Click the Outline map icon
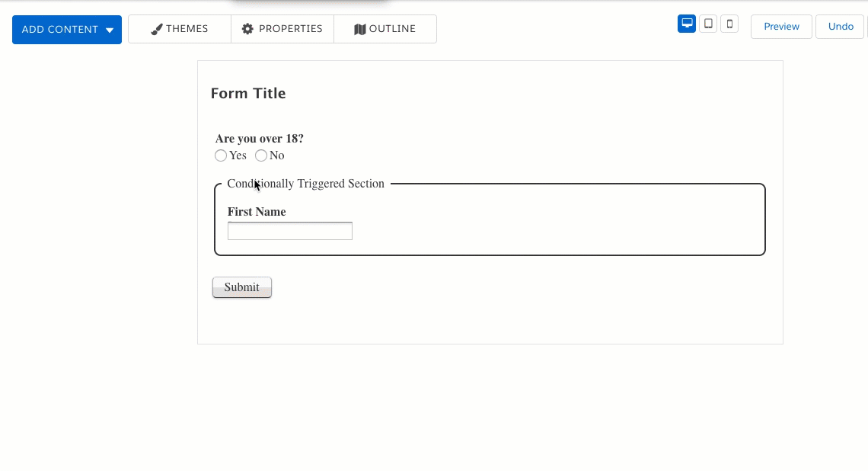 tap(360, 30)
